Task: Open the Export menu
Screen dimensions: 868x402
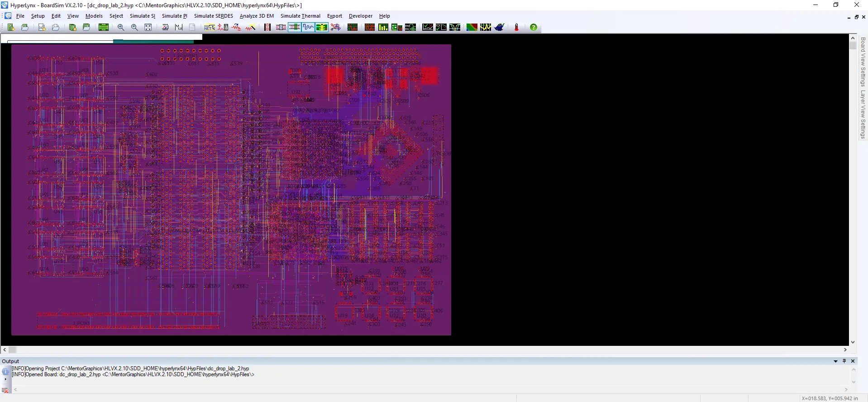Action: 335,16
